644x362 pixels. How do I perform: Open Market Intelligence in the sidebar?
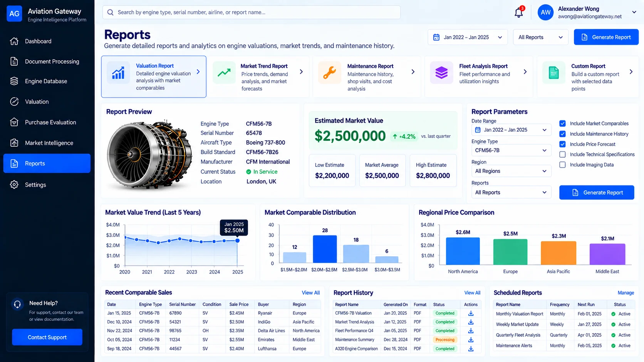[47, 143]
